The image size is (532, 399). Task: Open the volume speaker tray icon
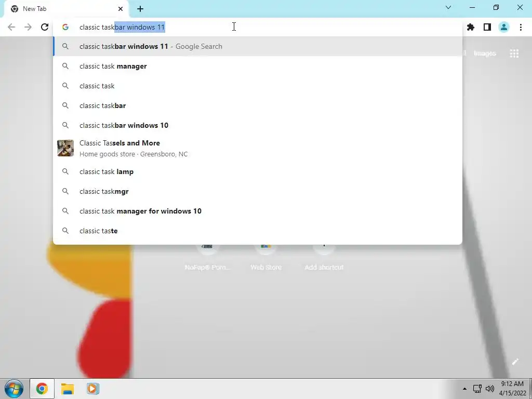489,389
